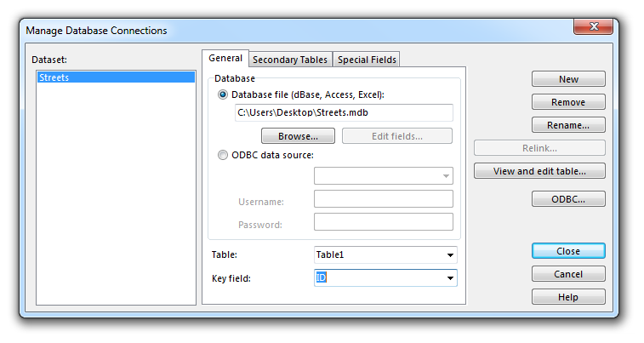Click the Browse... button
The image size is (644, 343).
pos(298,136)
